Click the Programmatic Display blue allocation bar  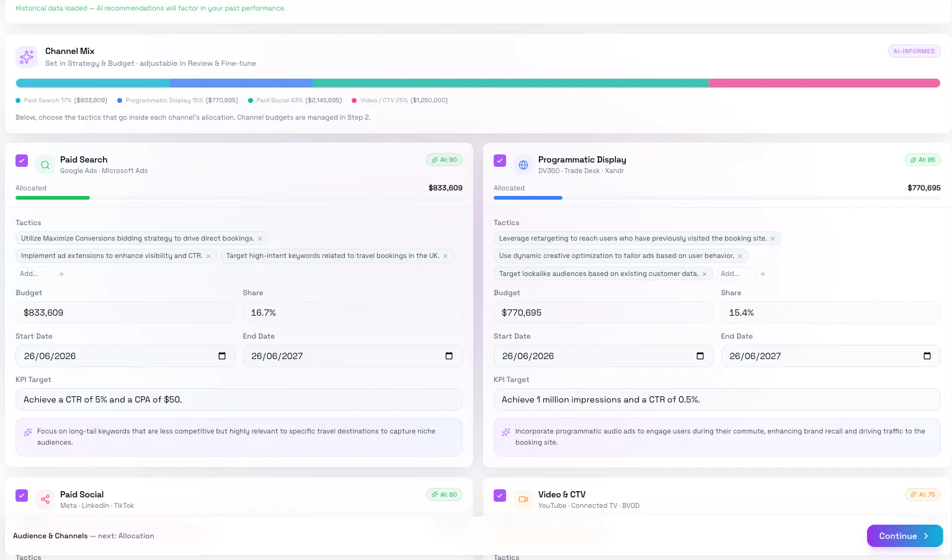click(528, 198)
